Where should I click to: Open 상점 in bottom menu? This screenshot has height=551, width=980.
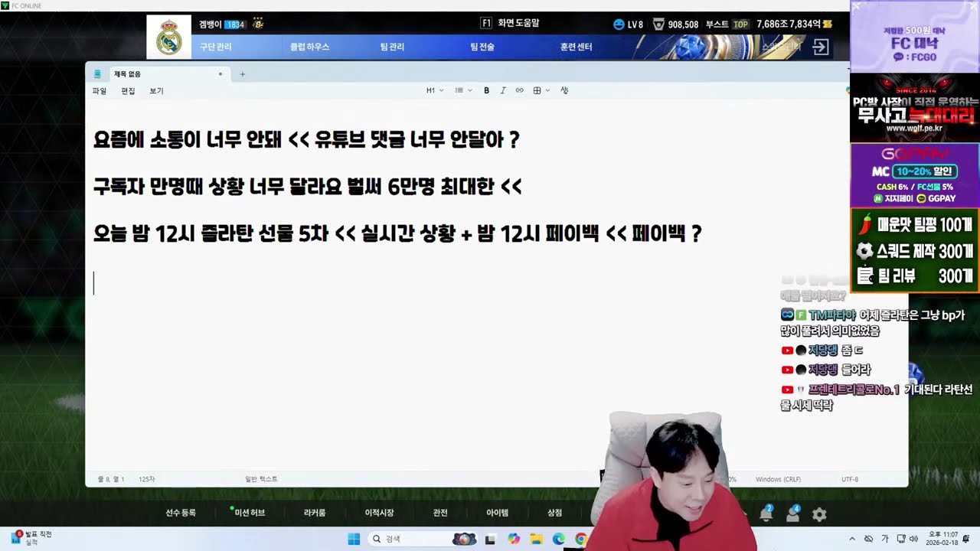pos(554,513)
